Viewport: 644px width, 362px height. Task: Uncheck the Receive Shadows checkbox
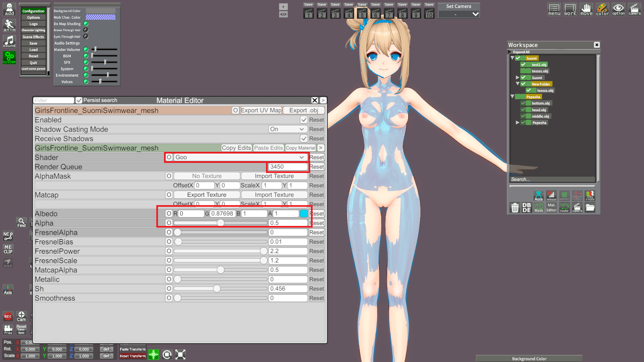point(304,138)
